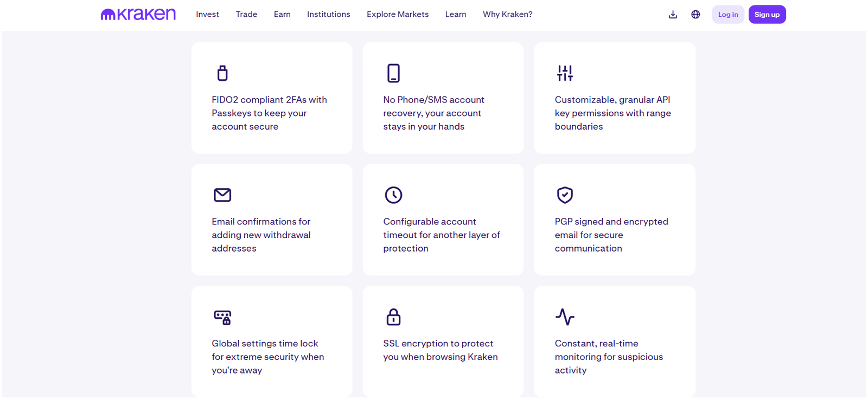Image resolution: width=868 pixels, height=399 pixels.
Task: Open the Invest menu
Action: (x=207, y=15)
